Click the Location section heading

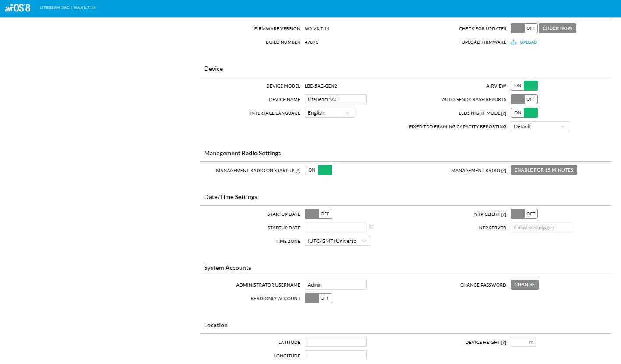pos(216,325)
